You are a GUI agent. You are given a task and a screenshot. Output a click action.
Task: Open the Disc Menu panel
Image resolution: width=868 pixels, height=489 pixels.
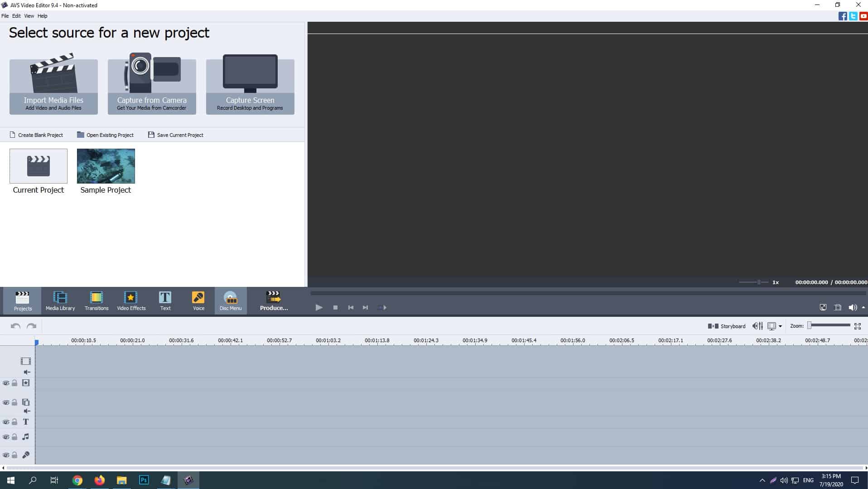(x=231, y=300)
